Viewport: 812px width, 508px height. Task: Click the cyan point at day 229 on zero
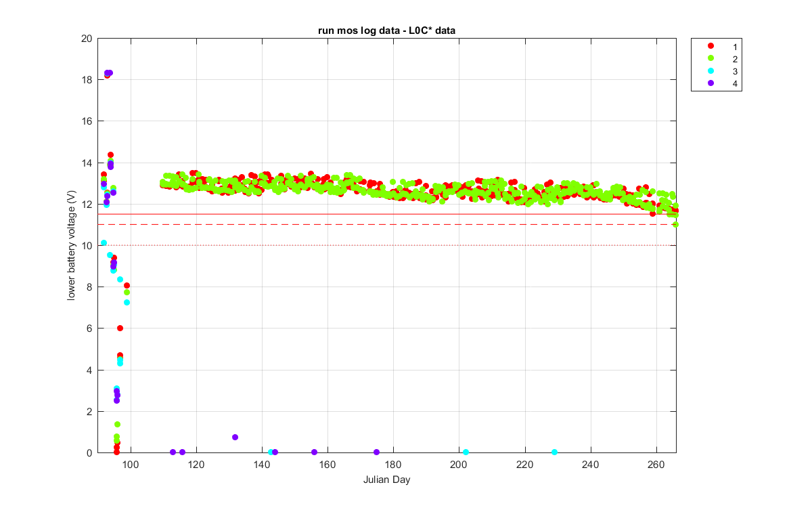(x=554, y=452)
